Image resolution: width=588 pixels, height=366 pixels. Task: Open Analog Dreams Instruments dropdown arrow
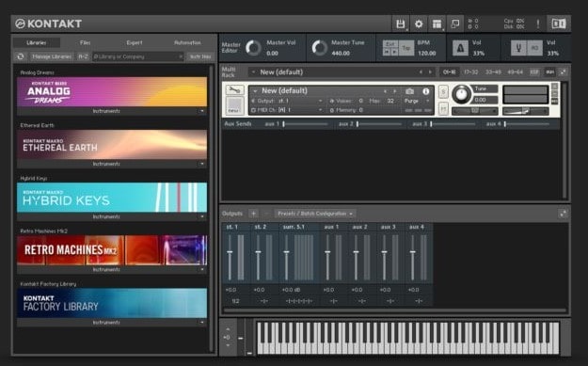coord(201,111)
